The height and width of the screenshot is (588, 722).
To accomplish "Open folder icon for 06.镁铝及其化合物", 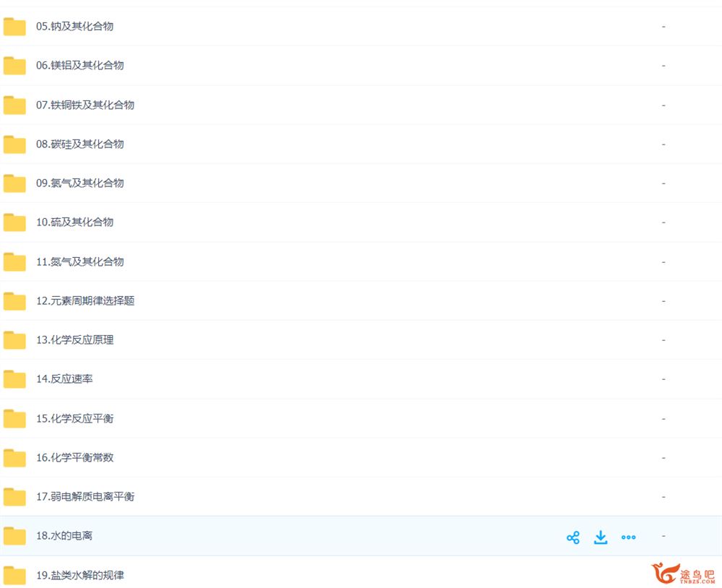I will click(14, 66).
